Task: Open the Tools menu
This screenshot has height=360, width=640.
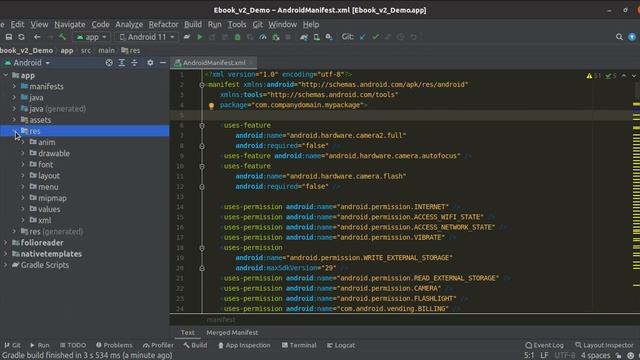Action: click(237, 24)
